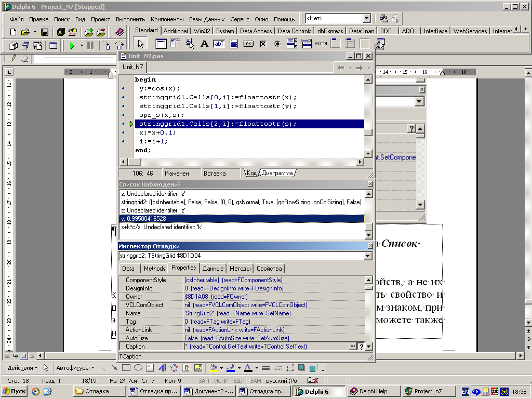Select the OK Button component icon

point(248,44)
